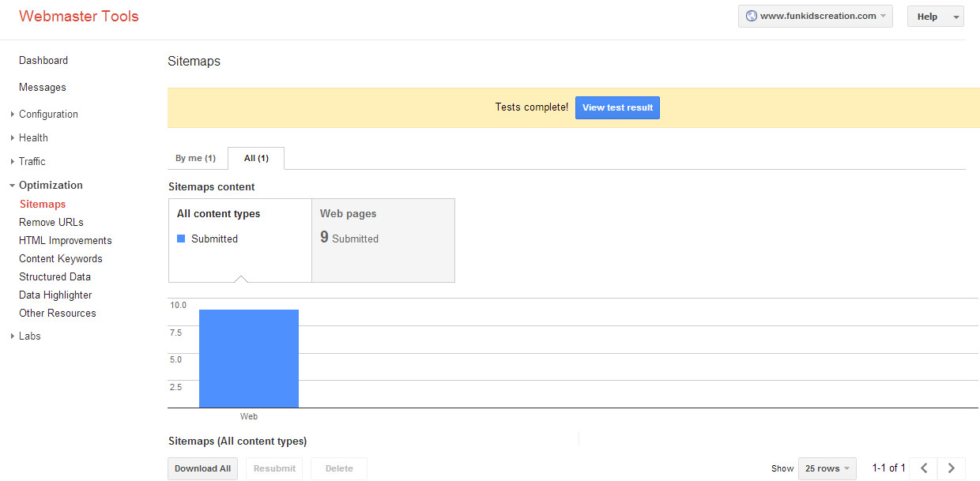Click the blue Web bar in chart

click(x=249, y=359)
